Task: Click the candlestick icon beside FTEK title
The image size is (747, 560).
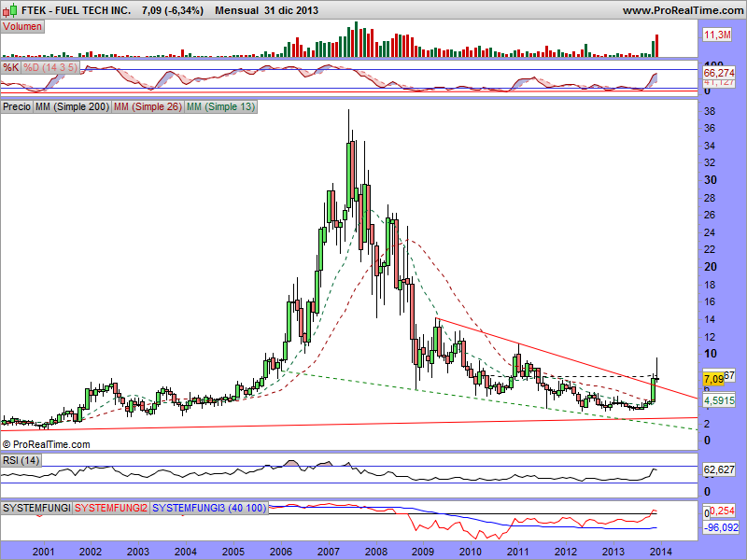Action: [10, 9]
